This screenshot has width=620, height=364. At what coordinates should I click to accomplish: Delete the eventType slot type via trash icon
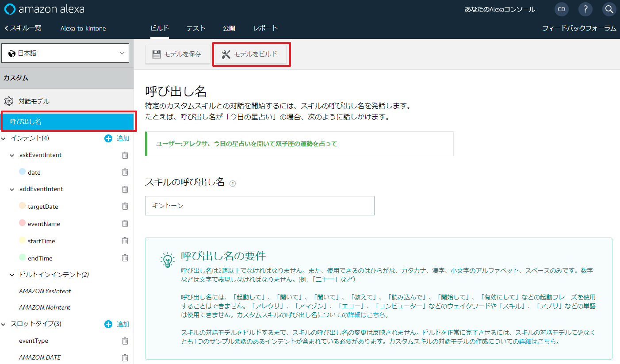click(x=125, y=341)
